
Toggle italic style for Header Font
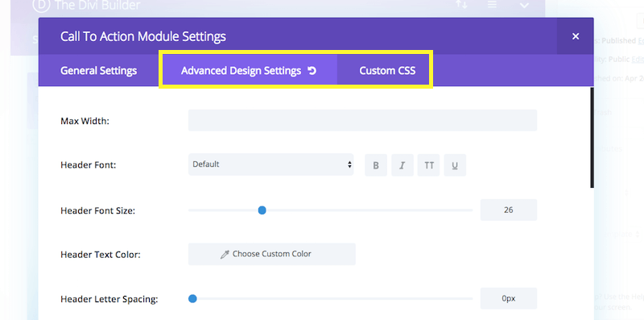pyautogui.click(x=402, y=165)
